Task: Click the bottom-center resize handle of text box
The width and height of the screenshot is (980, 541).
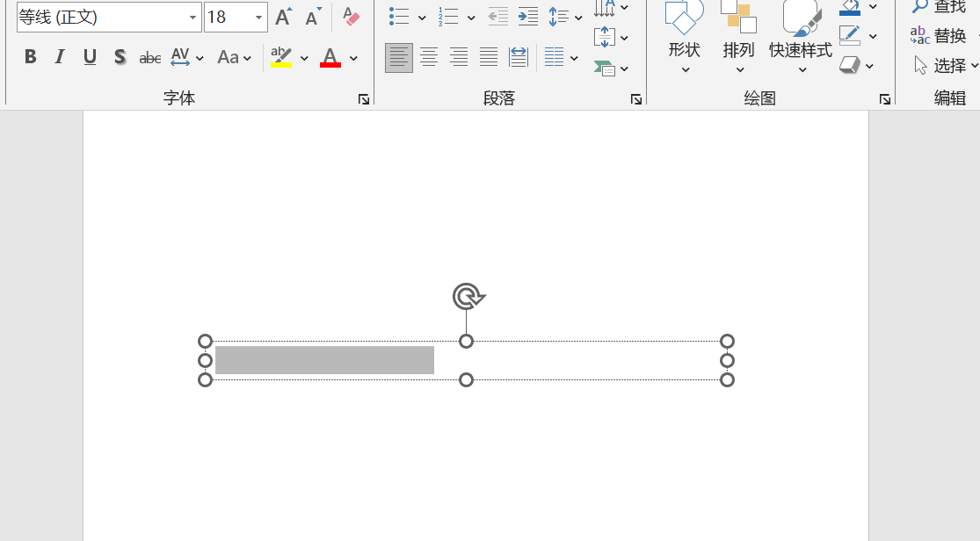Action: [466, 379]
